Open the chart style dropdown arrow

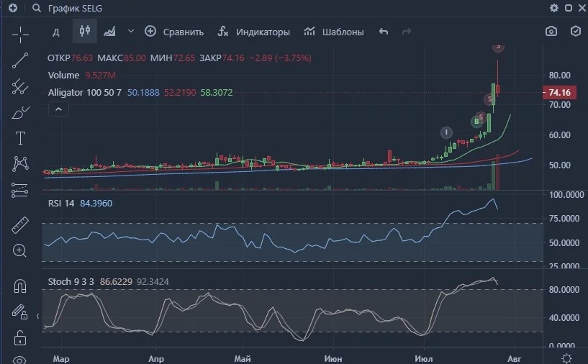131,32
